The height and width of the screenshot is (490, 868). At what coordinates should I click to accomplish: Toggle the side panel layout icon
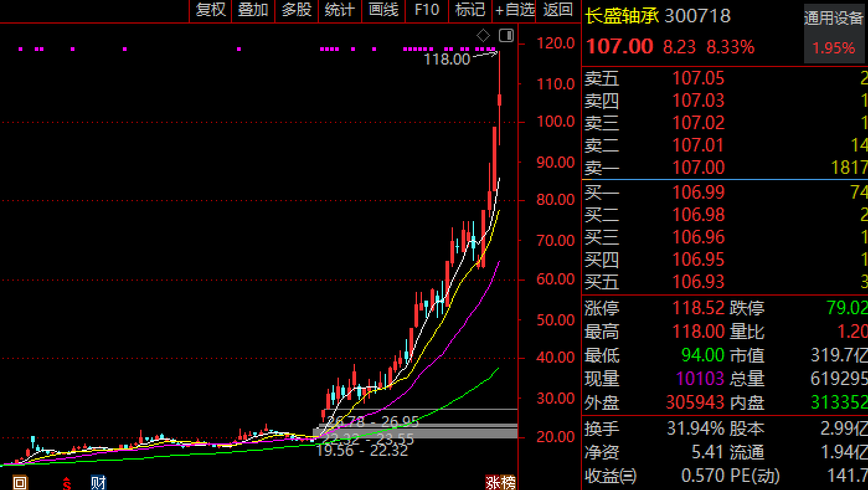coord(506,35)
